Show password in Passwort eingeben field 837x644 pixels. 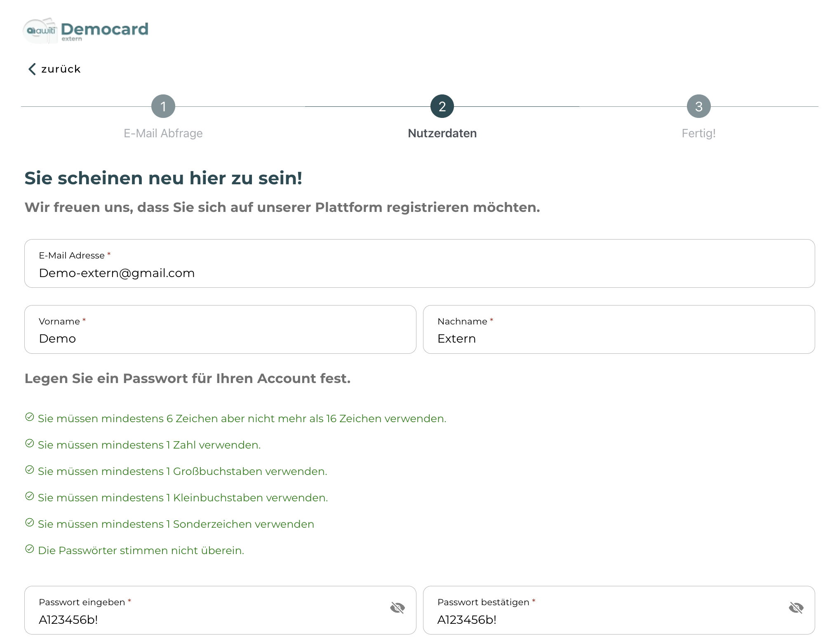pyautogui.click(x=397, y=607)
